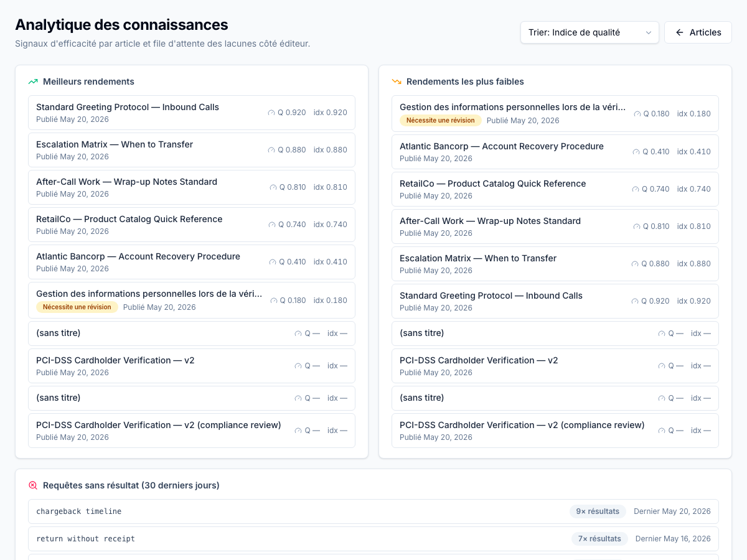Click the 7× résultats badge
The image size is (747, 560).
(599, 539)
